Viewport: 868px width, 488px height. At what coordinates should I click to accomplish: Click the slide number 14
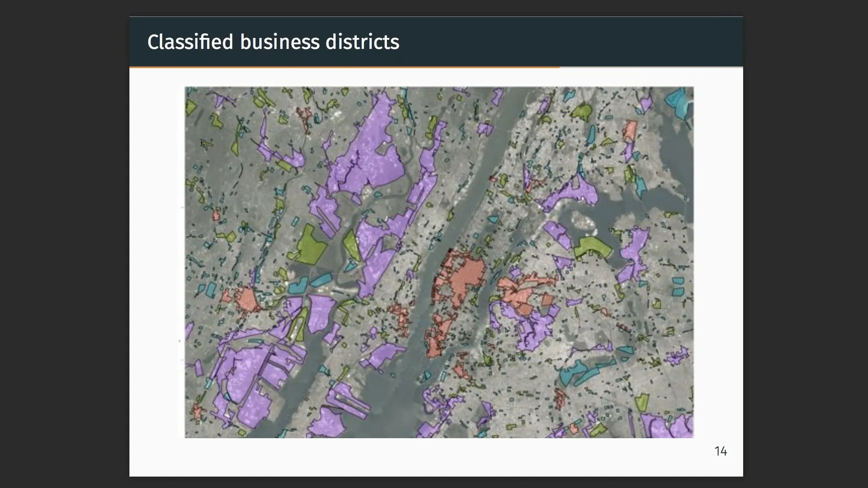click(720, 451)
